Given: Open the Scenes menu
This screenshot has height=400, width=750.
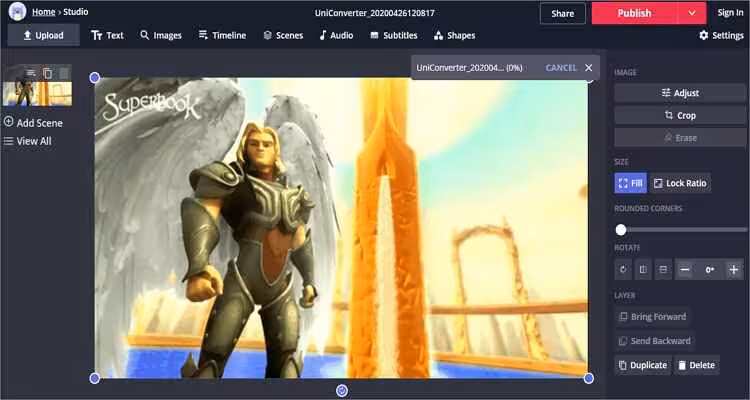Looking at the screenshot, I should (283, 35).
